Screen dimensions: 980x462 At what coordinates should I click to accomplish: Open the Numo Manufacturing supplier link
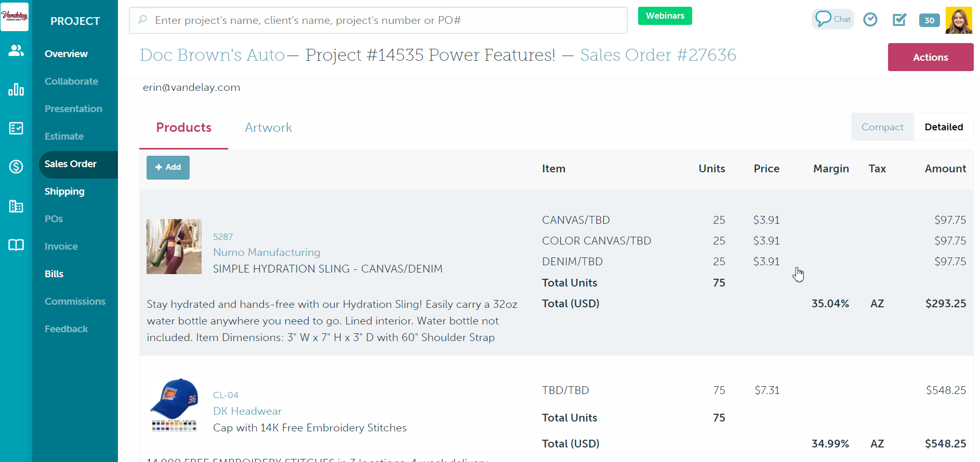coord(267,252)
